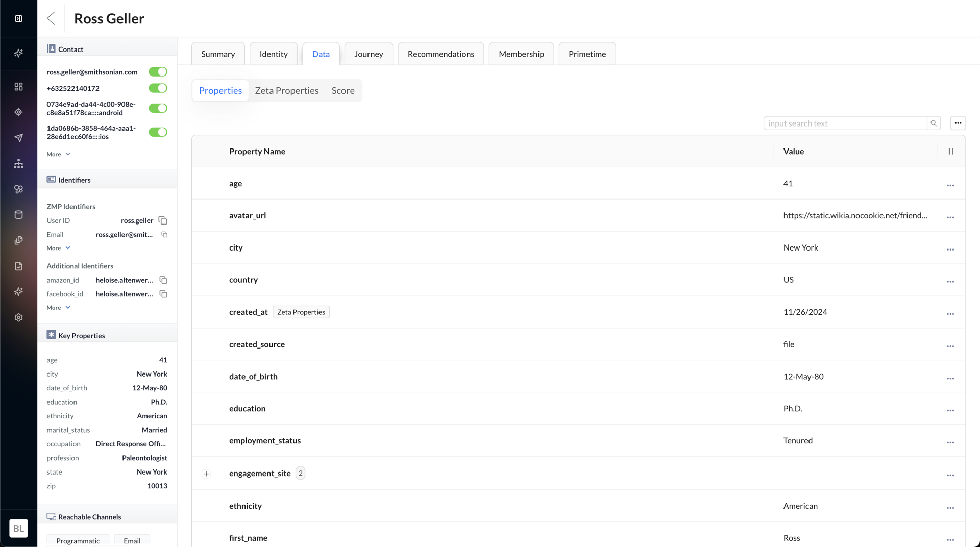Open the database icon in left sidebar
Image resolution: width=980 pixels, height=547 pixels.
pyautogui.click(x=19, y=215)
